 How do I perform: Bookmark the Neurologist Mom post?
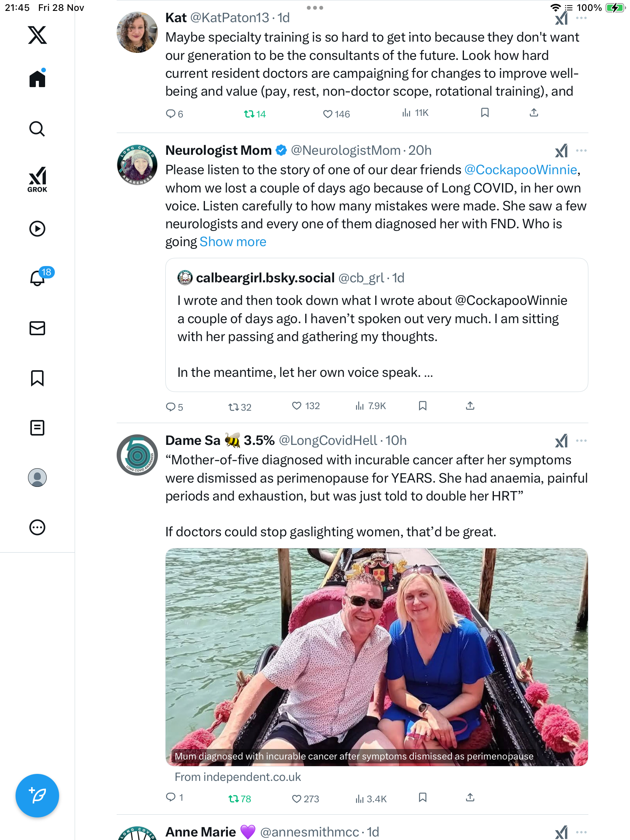pos(423,406)
